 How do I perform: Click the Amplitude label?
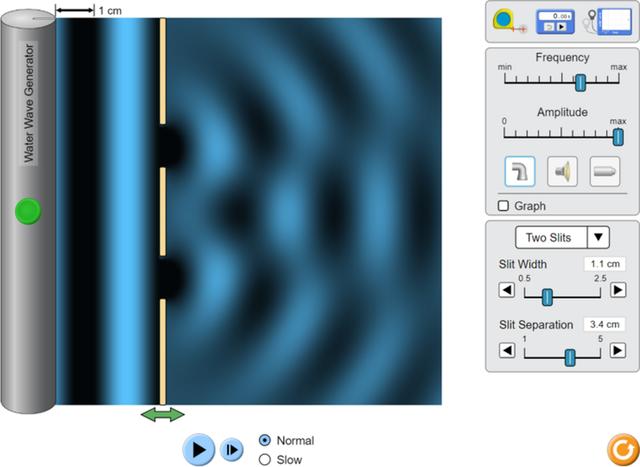pyautogui.click(x=562, y=112)
